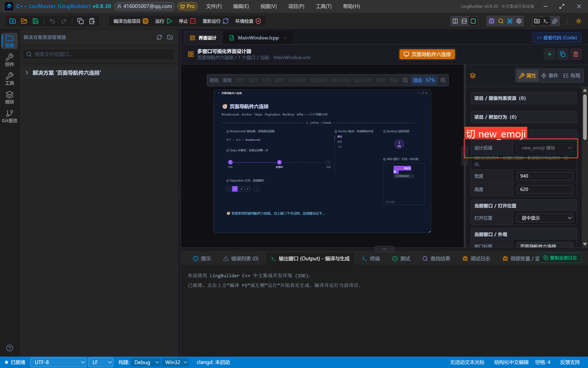Click the save icon in toolbar
This screenshot has width=588, height=368.
coord(36,21)
